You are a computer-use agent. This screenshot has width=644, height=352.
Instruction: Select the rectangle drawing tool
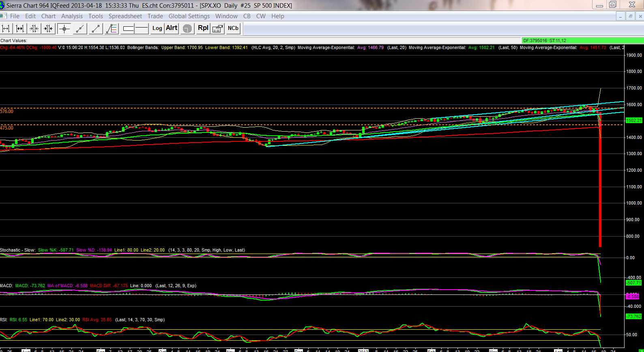tap(128, 28)
